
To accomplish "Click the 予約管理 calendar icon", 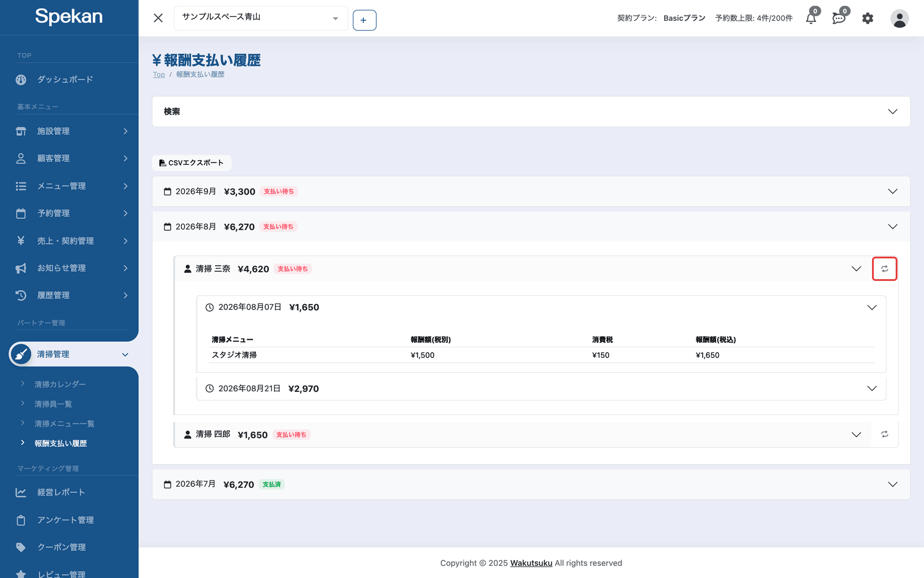I will 21,213.
